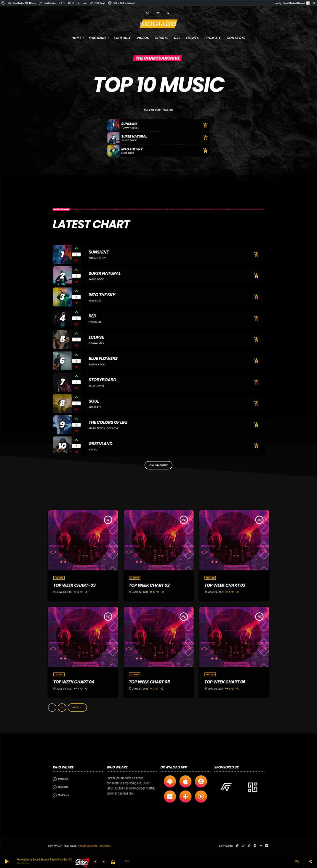The image size is (317, 868).
Task: Go to the Schedule menu item
Action: (122, 38)
